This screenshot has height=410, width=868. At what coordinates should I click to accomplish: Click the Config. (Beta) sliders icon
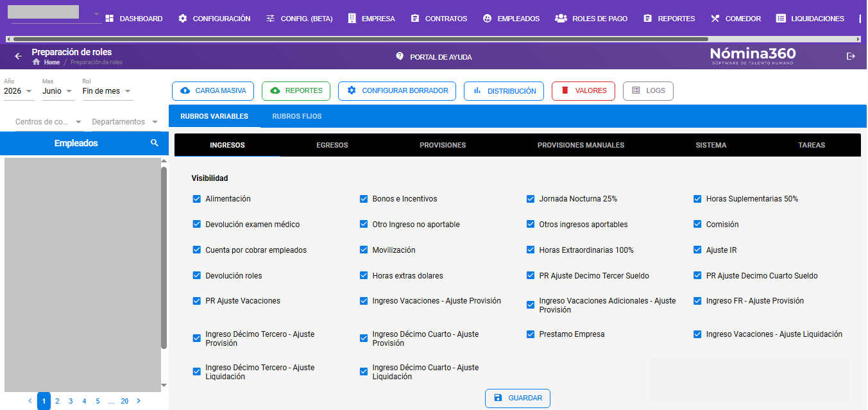point(271,19)
